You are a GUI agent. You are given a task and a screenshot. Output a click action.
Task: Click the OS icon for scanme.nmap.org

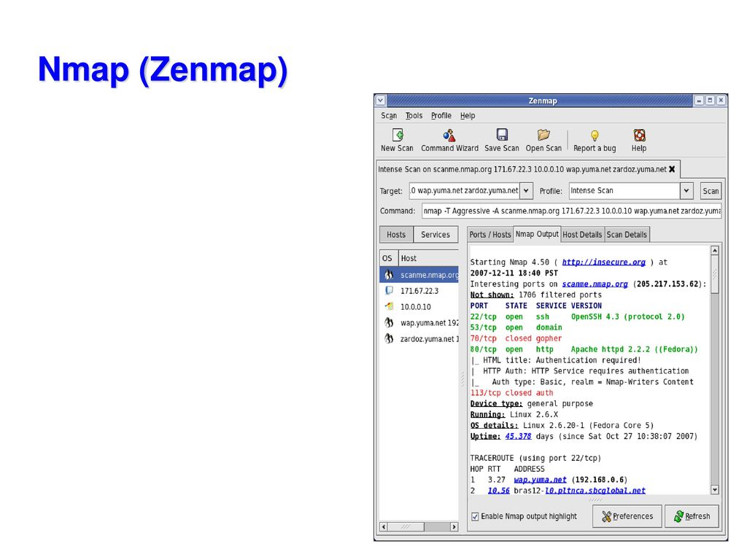click(x=389, y=275)
